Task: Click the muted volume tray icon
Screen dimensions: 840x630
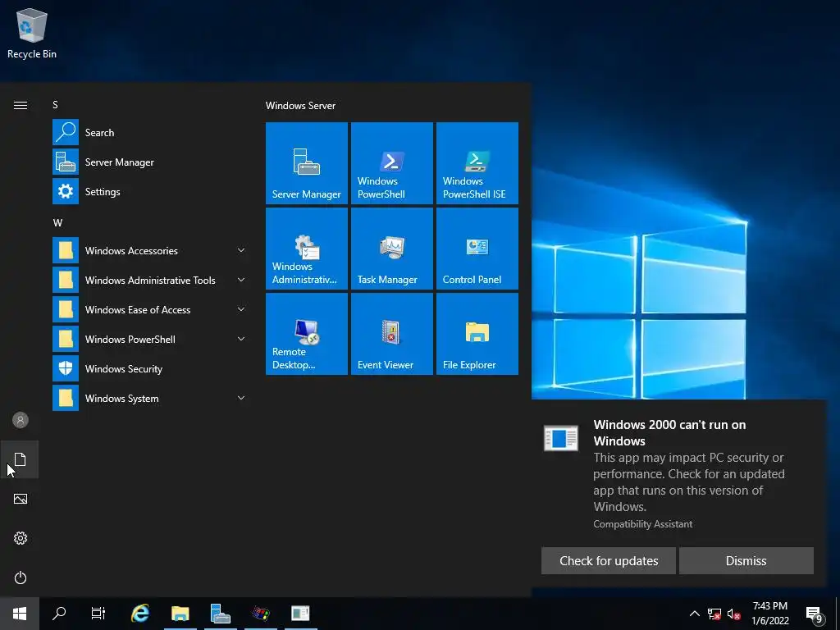Action: pyautogui.click(x=734, y=614)
